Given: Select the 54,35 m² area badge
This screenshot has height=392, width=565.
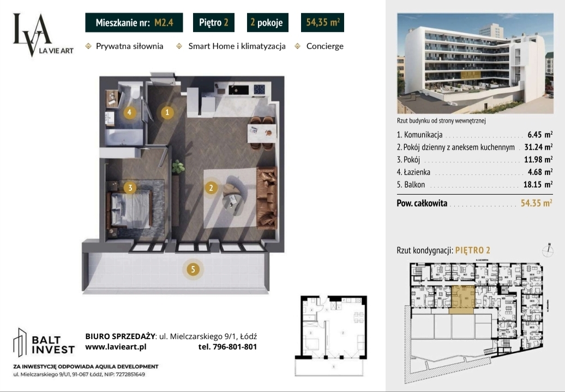Looking at the screenshot, I should 322,22.
